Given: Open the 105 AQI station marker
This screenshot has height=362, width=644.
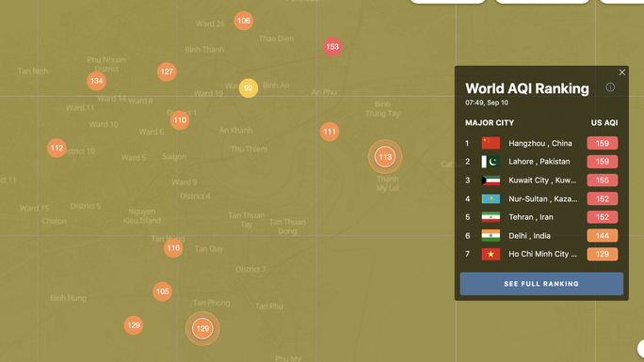Looking at the screenshot, I should click(x=162, y=291).
